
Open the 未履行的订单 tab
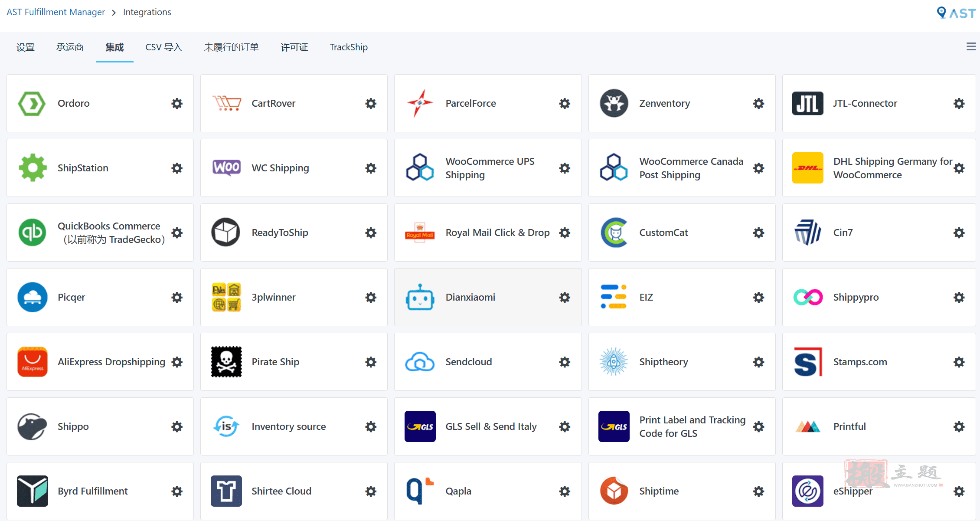pos(232,47)
